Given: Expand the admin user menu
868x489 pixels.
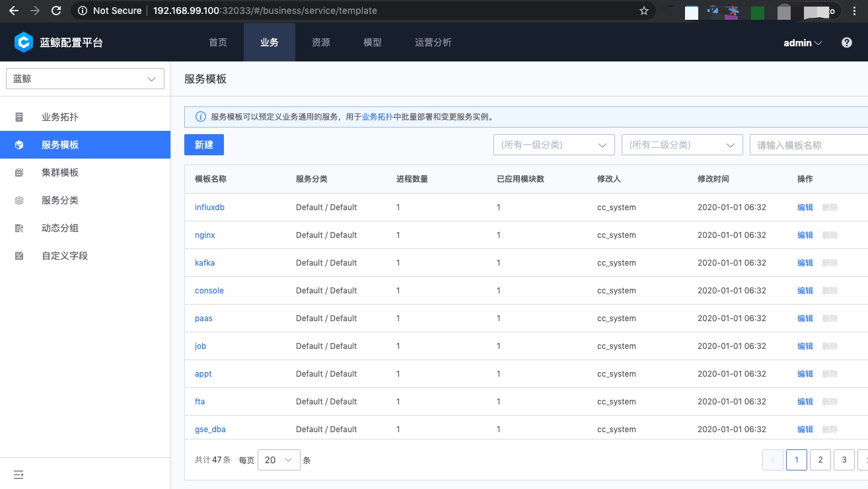Looking at the screenshot, I should (x=803, y=43).
